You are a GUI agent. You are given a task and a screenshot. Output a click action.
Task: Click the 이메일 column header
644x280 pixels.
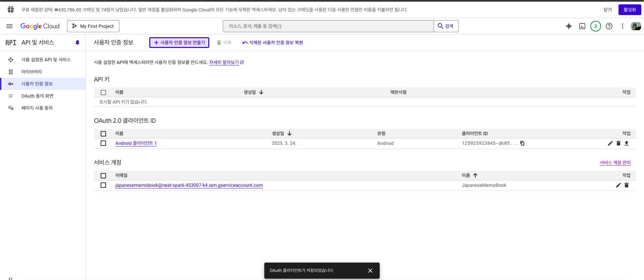point(121,175)
